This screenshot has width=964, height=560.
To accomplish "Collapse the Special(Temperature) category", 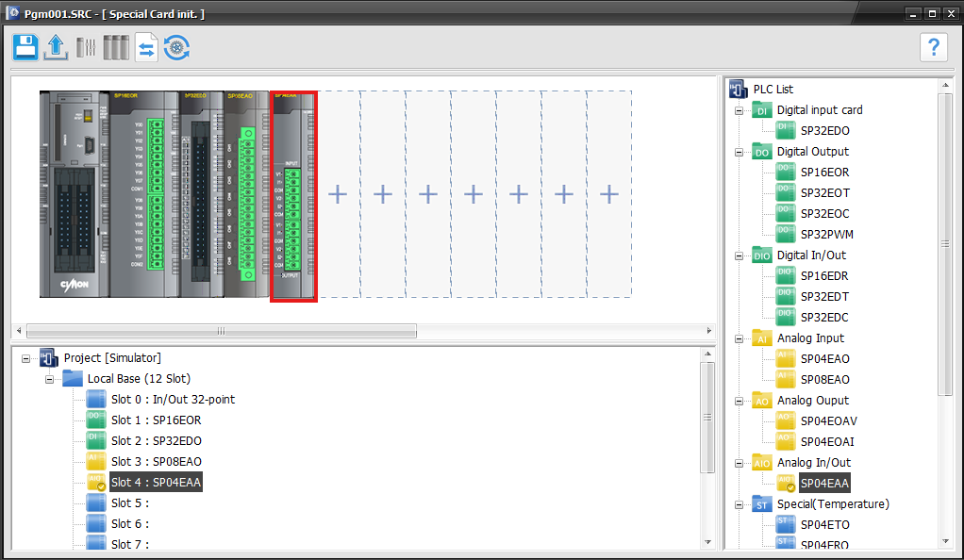I will [739, 504].
